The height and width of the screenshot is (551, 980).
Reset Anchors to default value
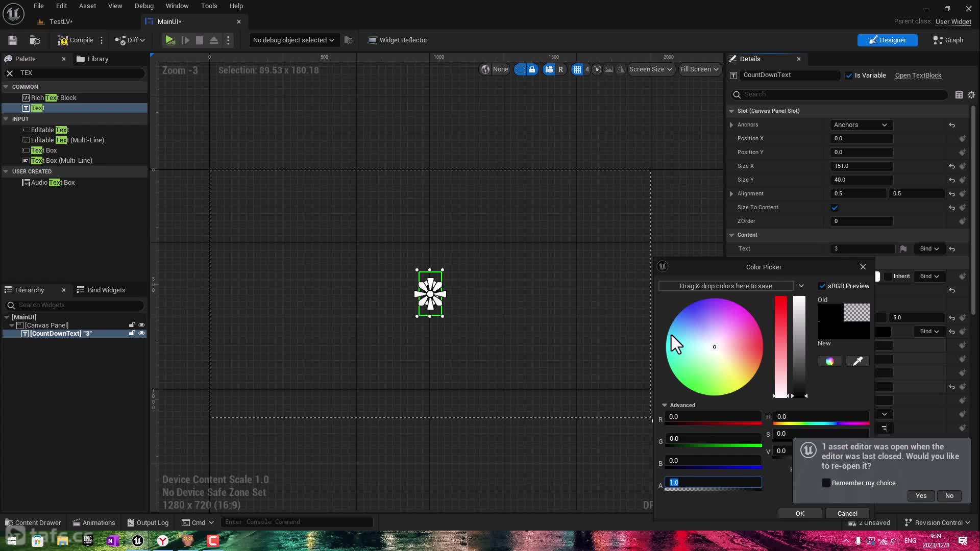[x=952, y=125]
